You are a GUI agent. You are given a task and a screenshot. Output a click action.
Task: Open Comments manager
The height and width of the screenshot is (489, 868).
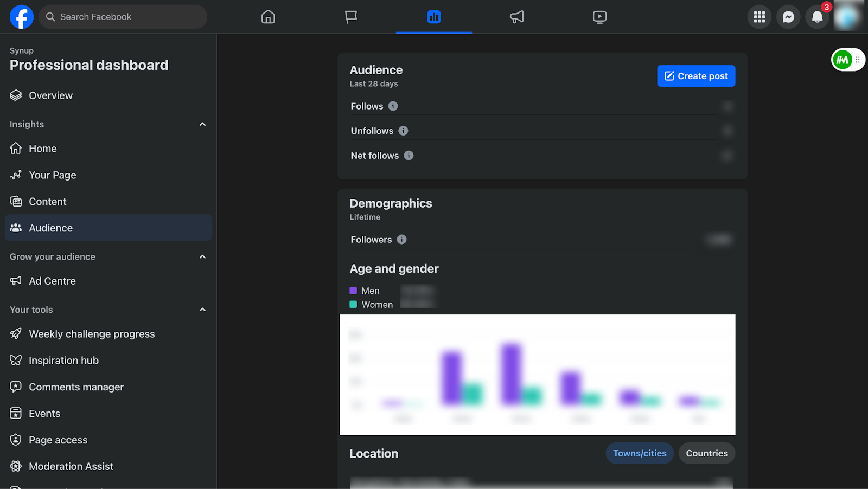point(108,387)
